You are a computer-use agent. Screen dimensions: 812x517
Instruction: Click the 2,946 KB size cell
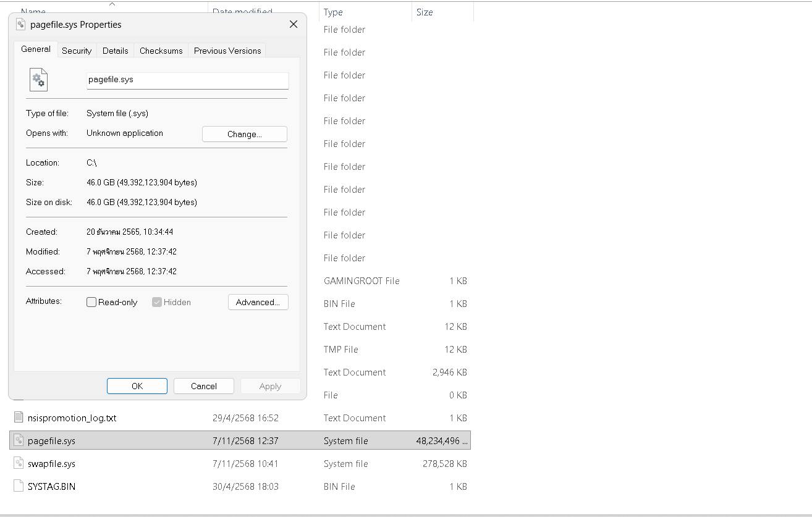pos(450,372)
